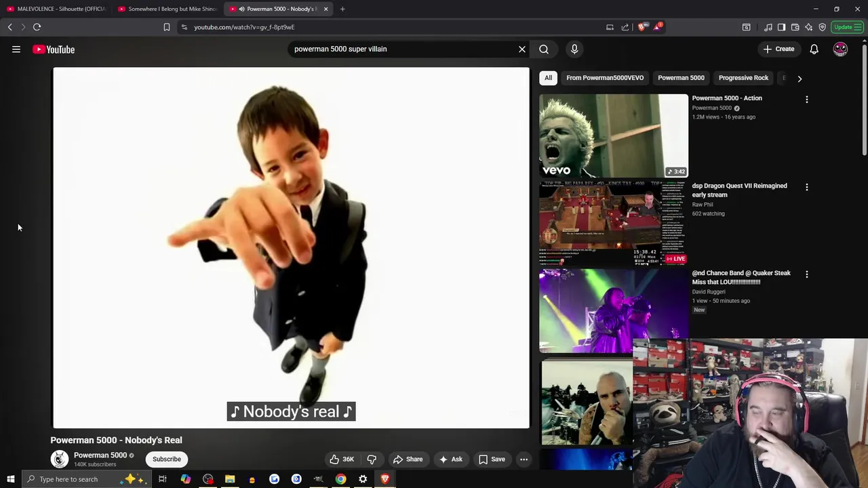Screen dimensions: 868x488
Task: Open the Dragon Quest VII live stream thumbnail
Action: click(x=614, y=223)
